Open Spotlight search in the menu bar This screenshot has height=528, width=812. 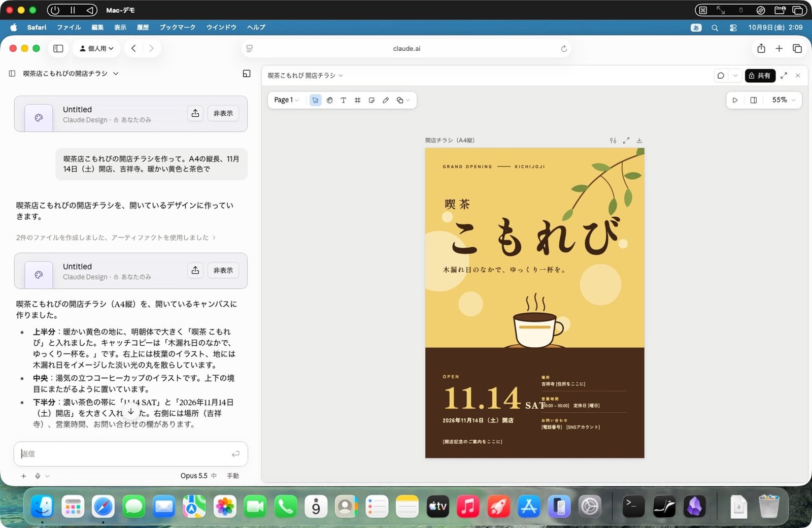(715, 28)
